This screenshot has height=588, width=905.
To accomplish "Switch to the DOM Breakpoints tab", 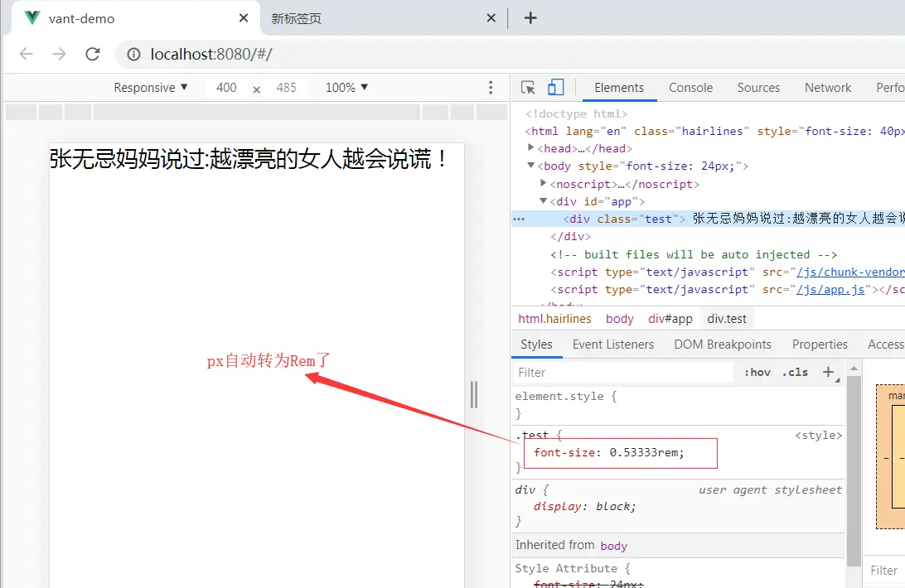I will tap(723, 345).
